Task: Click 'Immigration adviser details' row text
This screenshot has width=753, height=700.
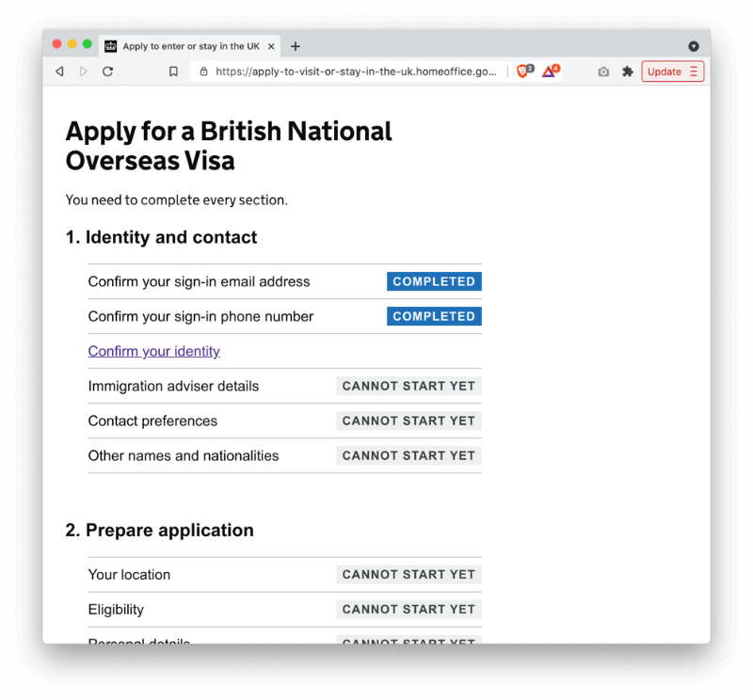Action: click(x=173, y=386)
